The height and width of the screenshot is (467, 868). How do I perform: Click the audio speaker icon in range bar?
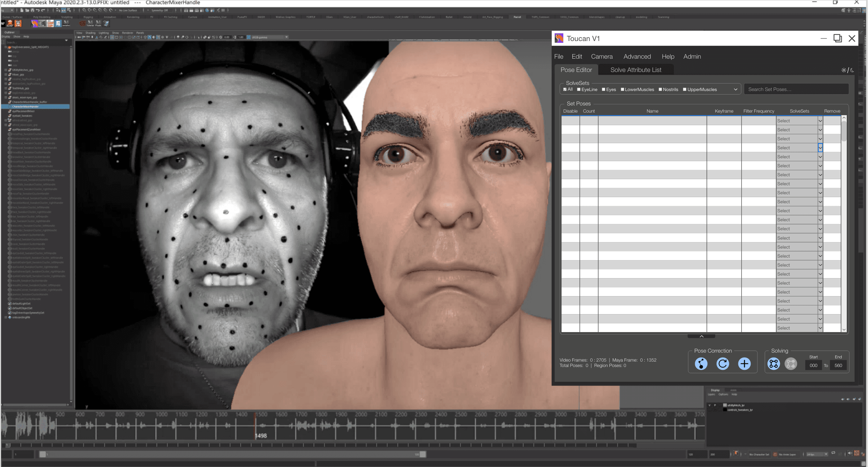[850, 453]
